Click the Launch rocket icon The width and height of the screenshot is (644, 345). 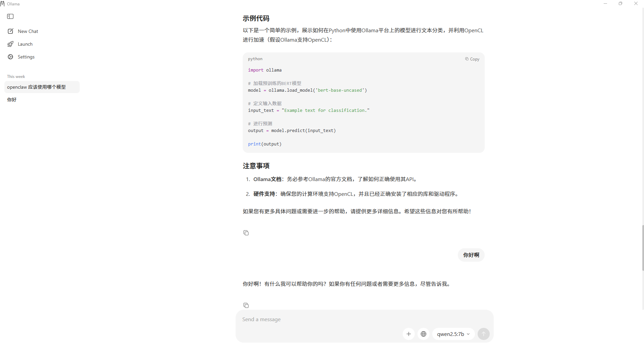(10, 44)
